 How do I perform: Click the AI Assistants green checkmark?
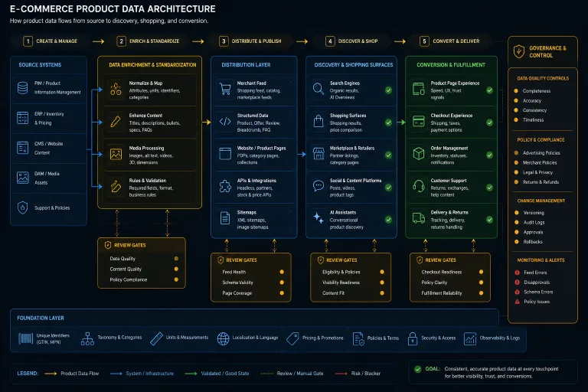[388, 220]
